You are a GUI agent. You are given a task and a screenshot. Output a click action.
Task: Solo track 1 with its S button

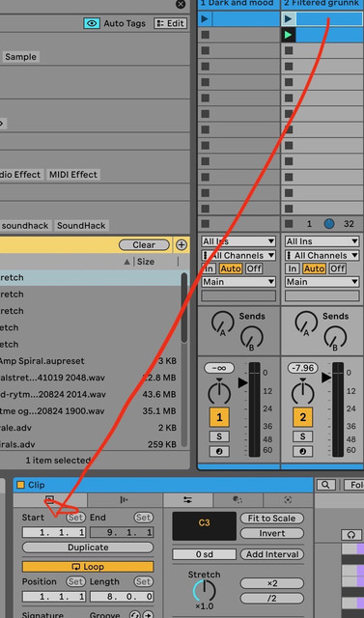click(219, 436)
